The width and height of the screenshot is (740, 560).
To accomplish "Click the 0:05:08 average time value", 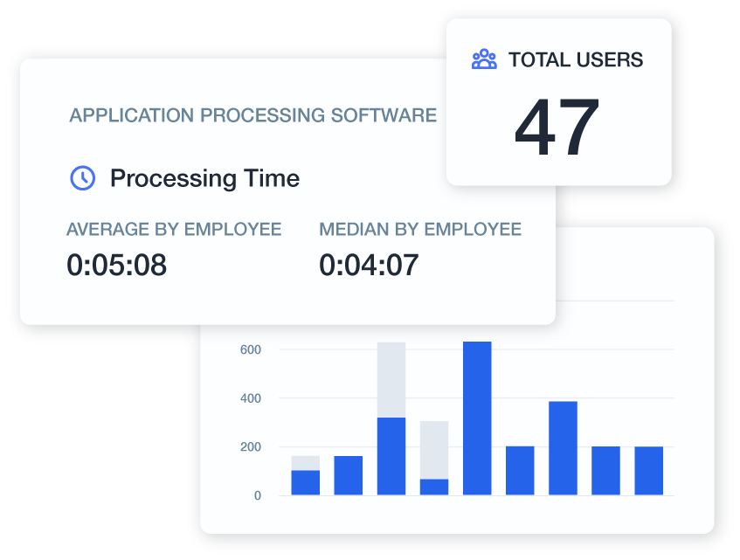I will (116, 265).
